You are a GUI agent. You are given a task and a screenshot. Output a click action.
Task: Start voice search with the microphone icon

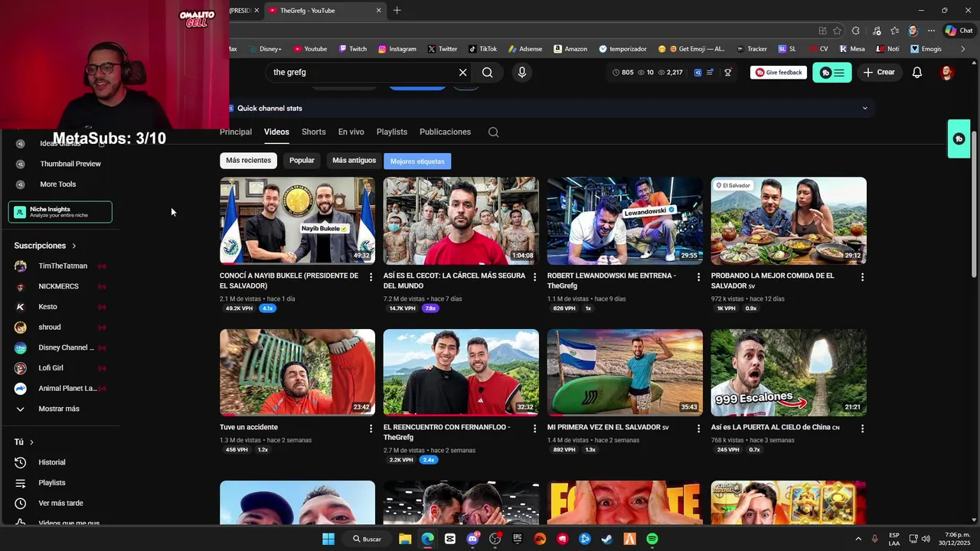click(x=522, y=72)
